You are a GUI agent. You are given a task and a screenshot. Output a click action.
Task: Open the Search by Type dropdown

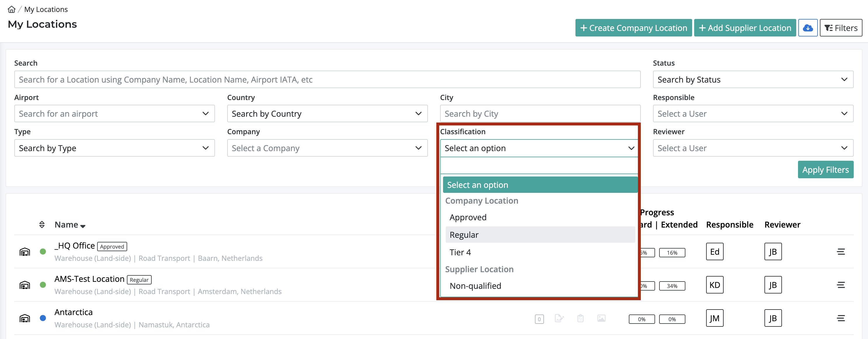[x=114, y=148]
